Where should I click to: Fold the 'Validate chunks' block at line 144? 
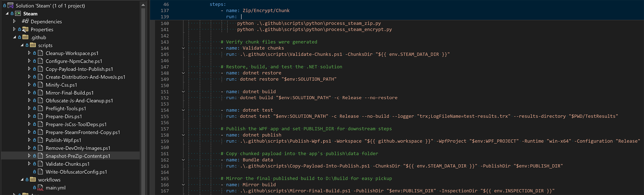[183, 48]
